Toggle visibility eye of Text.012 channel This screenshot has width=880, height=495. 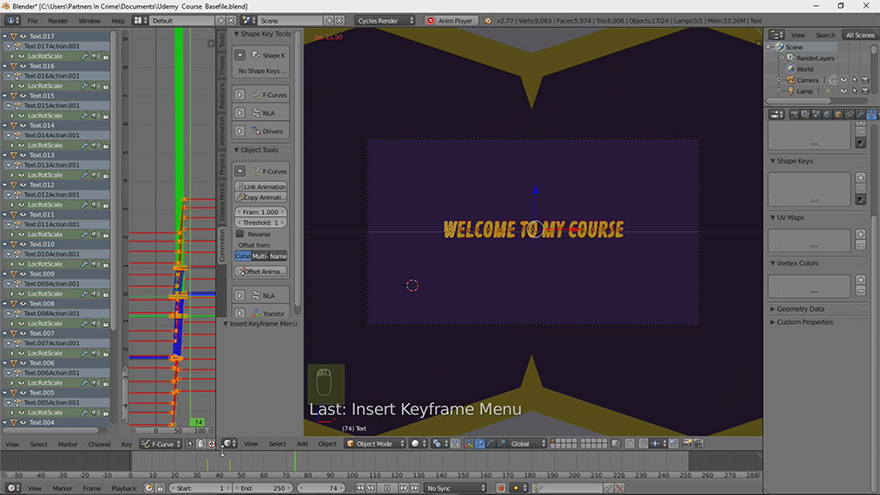[x=22, y=185]
